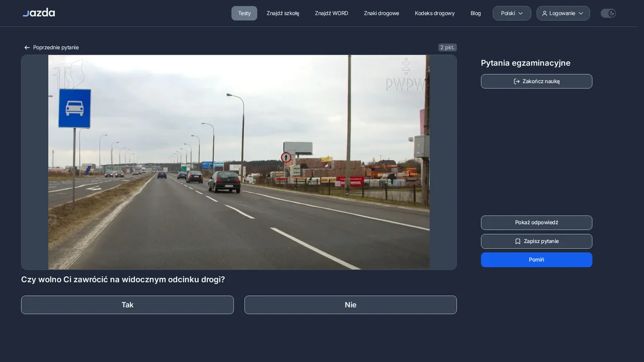Toggle dark mode switch
This screenshot has width=644, height=362.
click(x=608, y=13)
